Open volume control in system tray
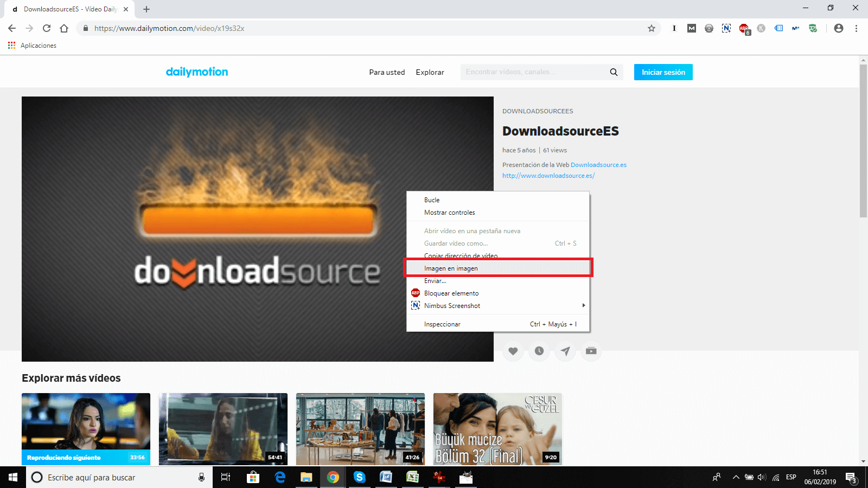 [x=762, y=477]
